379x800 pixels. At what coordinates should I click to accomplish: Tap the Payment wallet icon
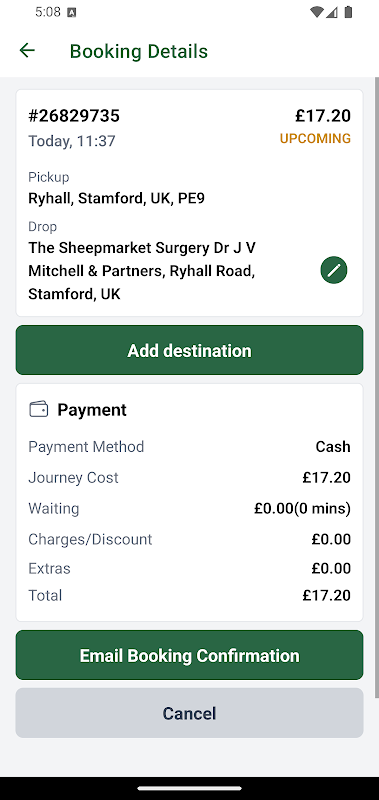click(x=39, y=409)
